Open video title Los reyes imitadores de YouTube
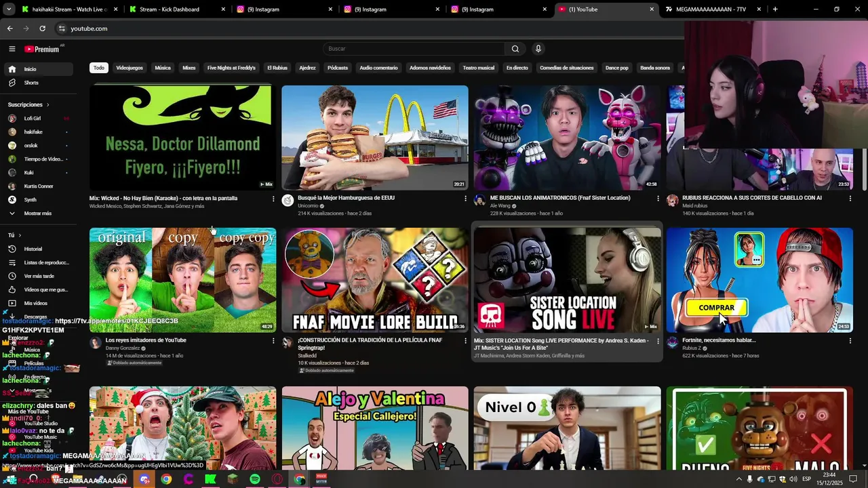Viewport: 868px width, 488px height. [x=146, y=340]
